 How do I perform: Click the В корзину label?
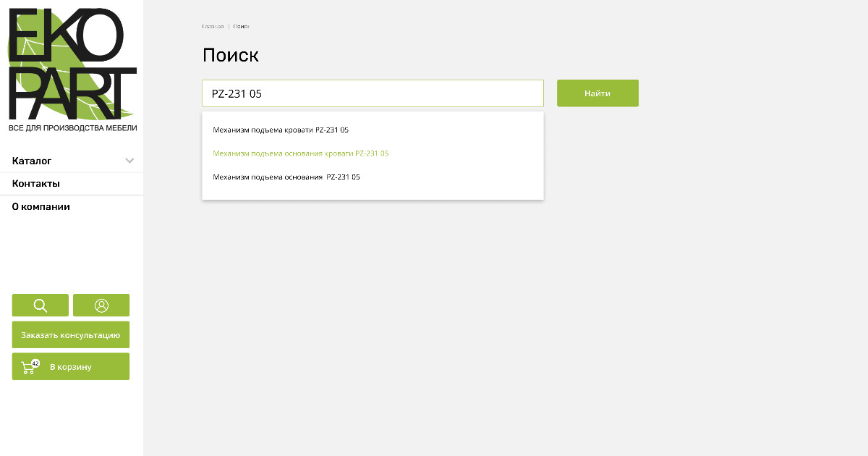point(71,367)
